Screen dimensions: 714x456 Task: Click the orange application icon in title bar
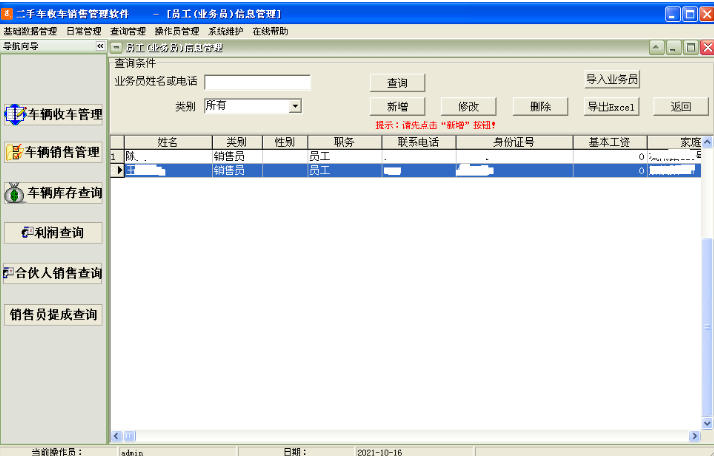pos(6,14)
